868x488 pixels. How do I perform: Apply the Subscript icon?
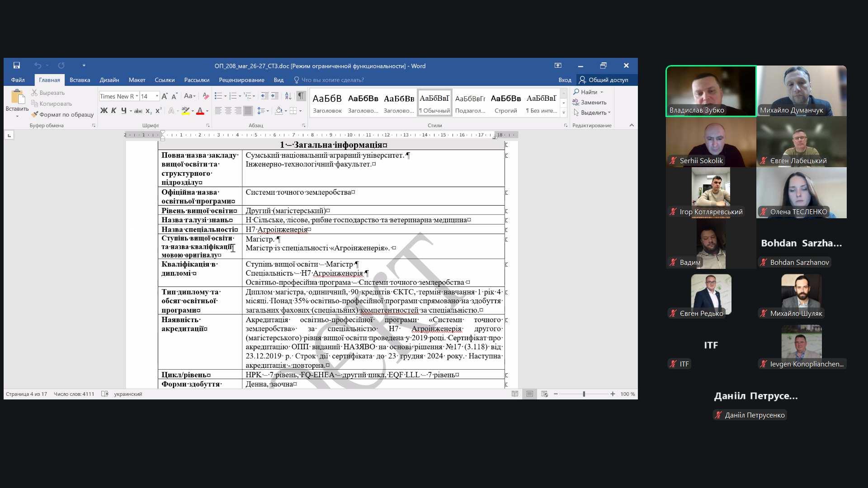[149, 111]
